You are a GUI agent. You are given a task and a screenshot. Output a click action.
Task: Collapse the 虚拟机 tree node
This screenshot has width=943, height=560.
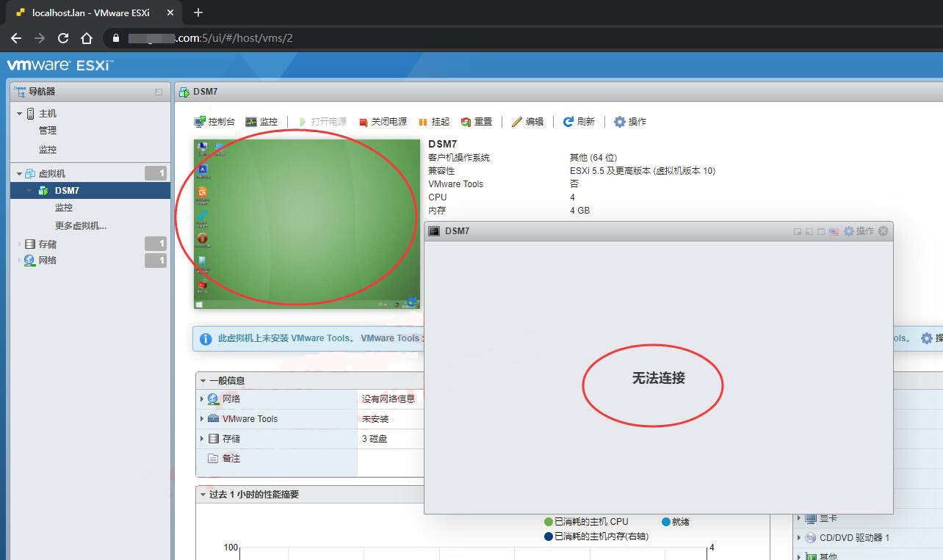pos(20,174)
